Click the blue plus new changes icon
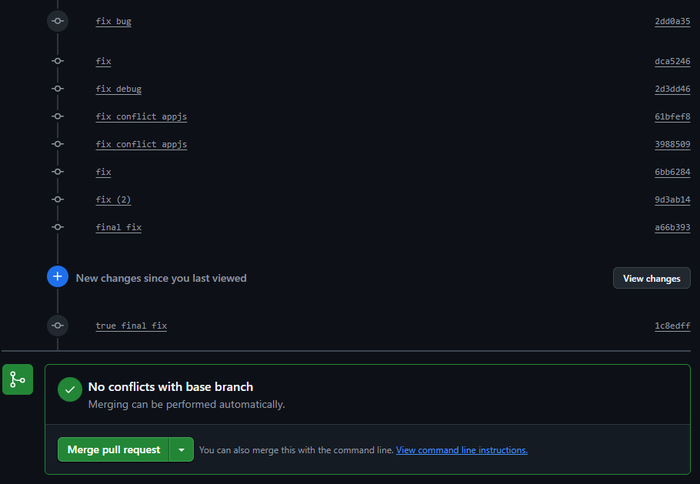Screen dimensions: 700x484 [58, 277]
